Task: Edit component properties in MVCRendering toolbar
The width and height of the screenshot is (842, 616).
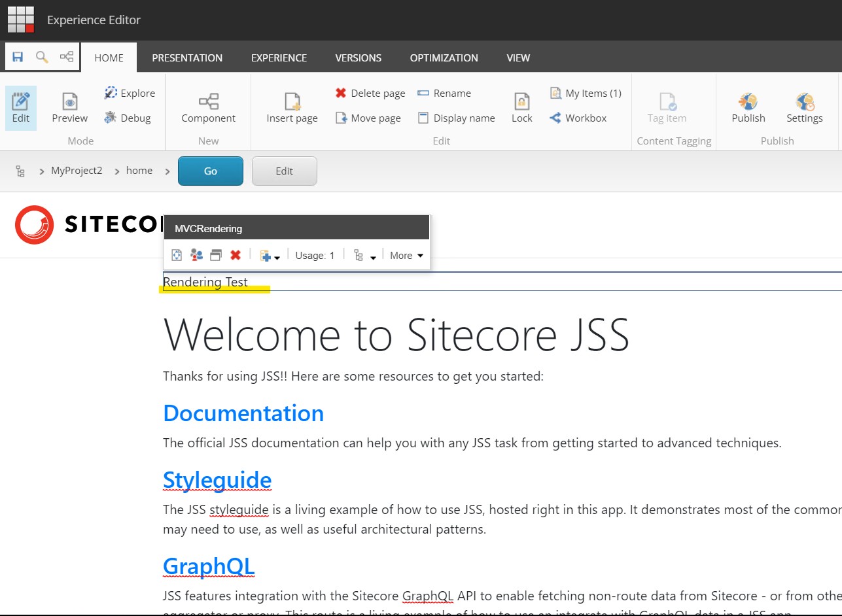Action: coord(177,255)
